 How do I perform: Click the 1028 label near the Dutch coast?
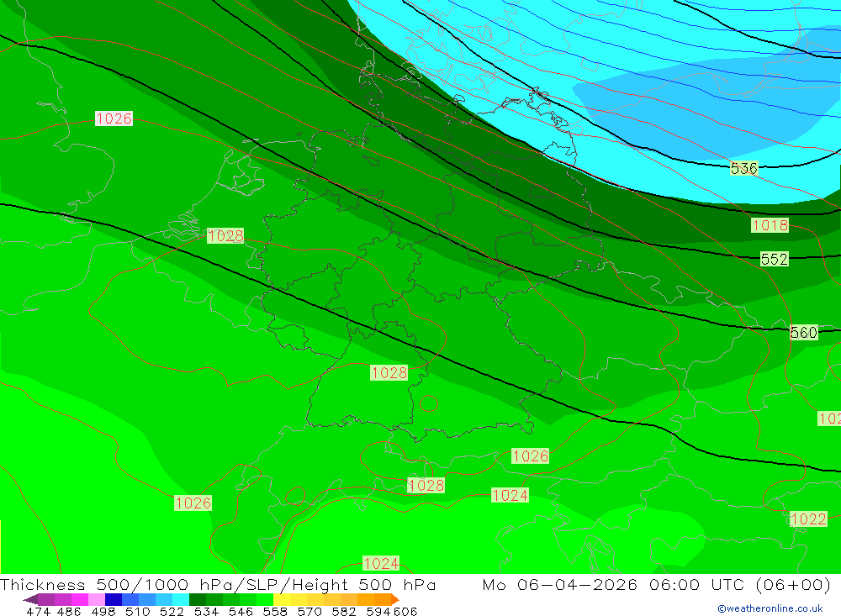pos(225,236)
